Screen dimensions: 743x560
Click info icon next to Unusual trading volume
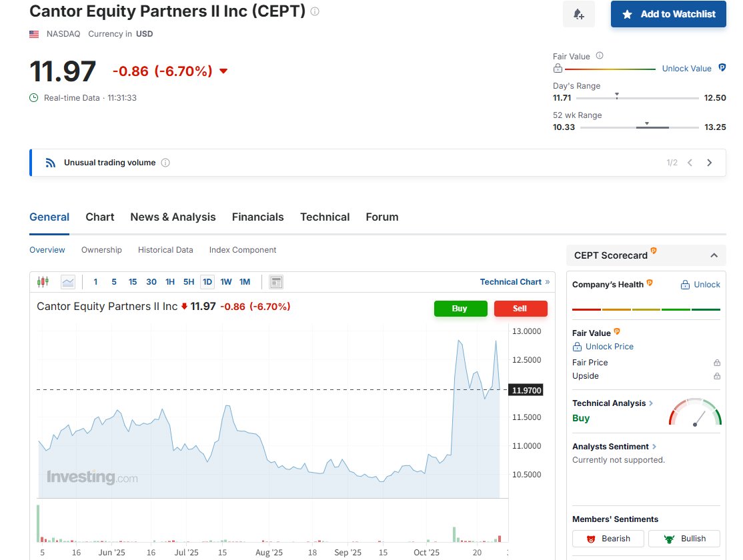(165, 163)
